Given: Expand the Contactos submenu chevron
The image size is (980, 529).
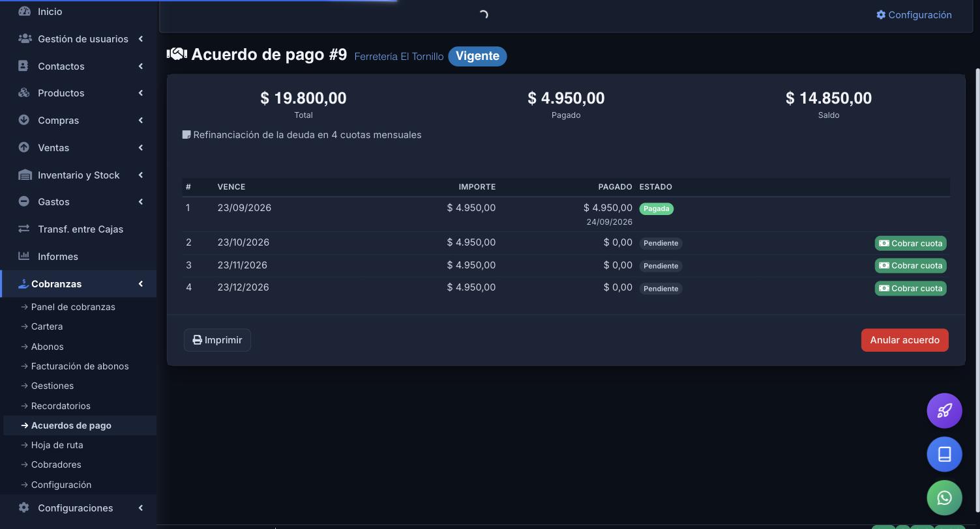Looking at the screenshot, I should click(x=140, y=66).
